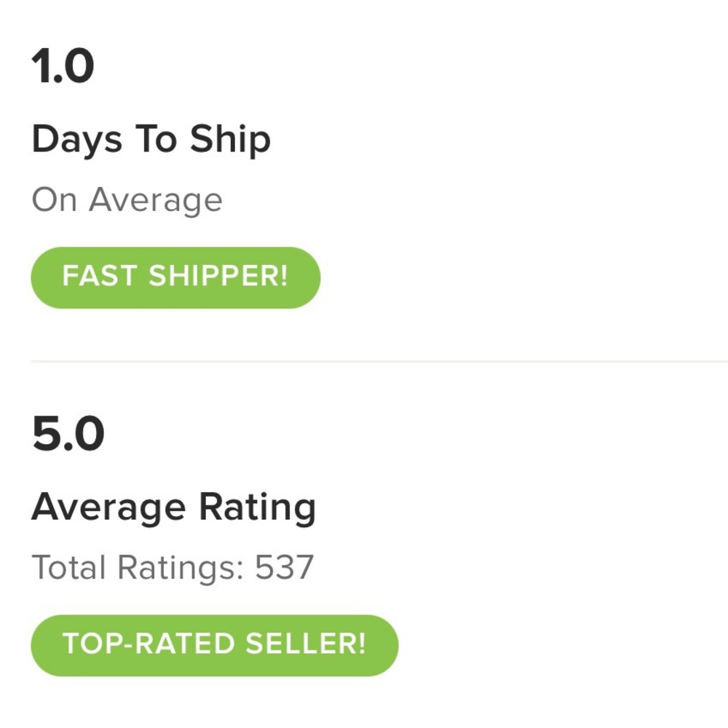728x728 pixels.
Task: Click the number 537 in total ratings
Action: pyautogui.click(x=285, y=567)
